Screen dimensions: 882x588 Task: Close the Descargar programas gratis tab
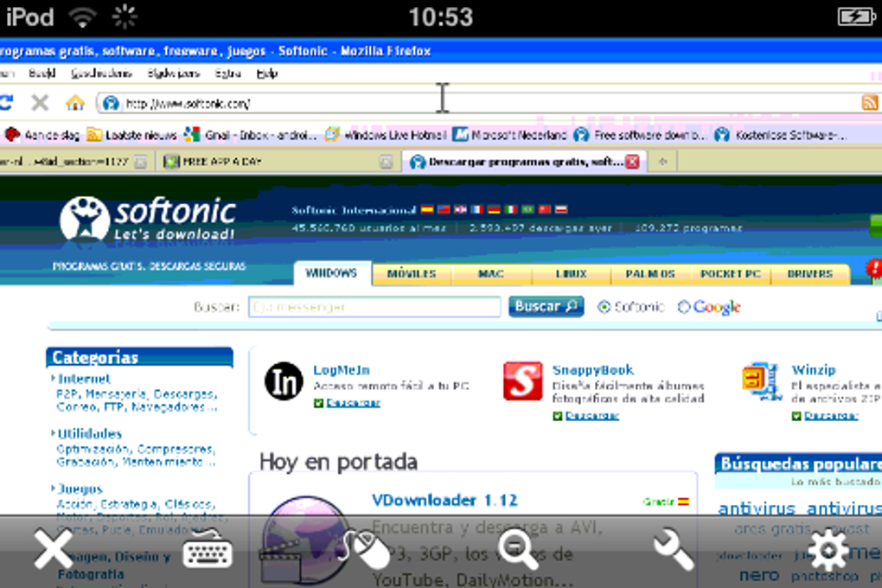tap(633, 162)
